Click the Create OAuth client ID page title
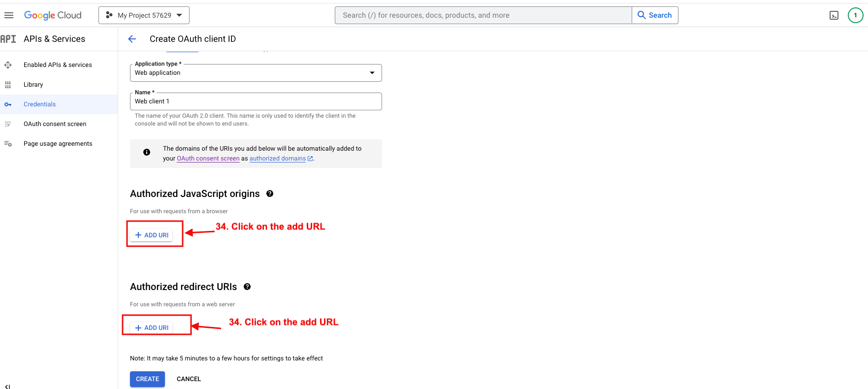 pyautogui.click(x=193, y=39)
